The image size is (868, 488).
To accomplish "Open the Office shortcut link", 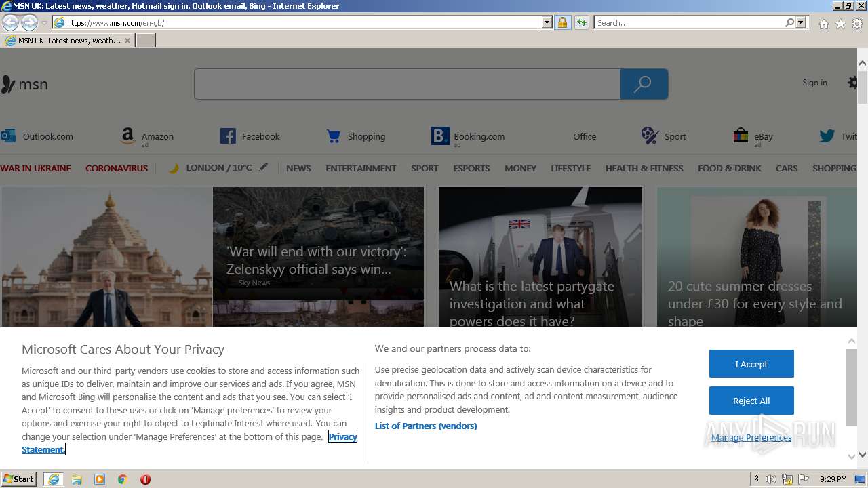I will [585, 136].
